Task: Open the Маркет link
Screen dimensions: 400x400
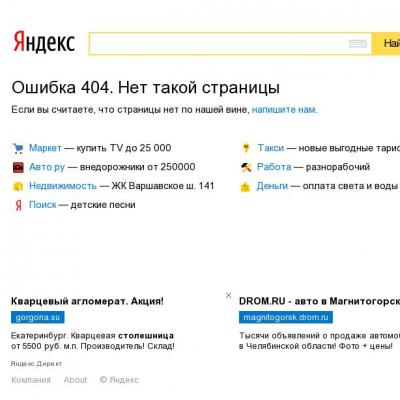Action: click(45, 148)
